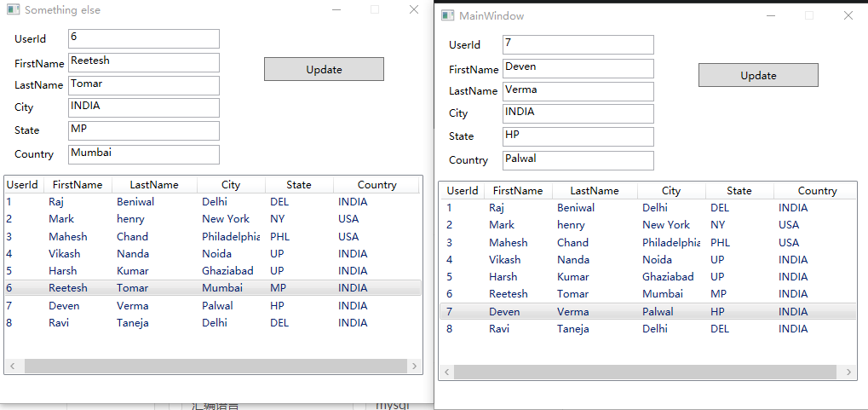Close the MainWindow window

coord(848,15)
